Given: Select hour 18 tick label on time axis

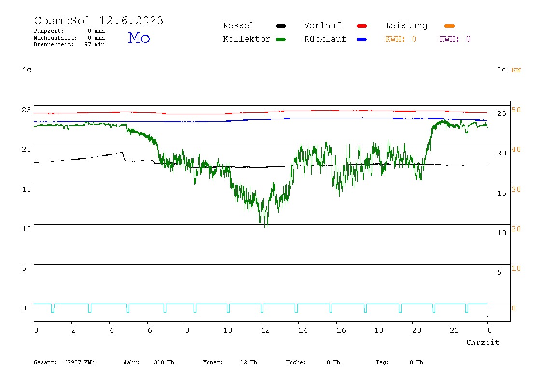Looking at the screenshot, I should [x=379, y=330].
